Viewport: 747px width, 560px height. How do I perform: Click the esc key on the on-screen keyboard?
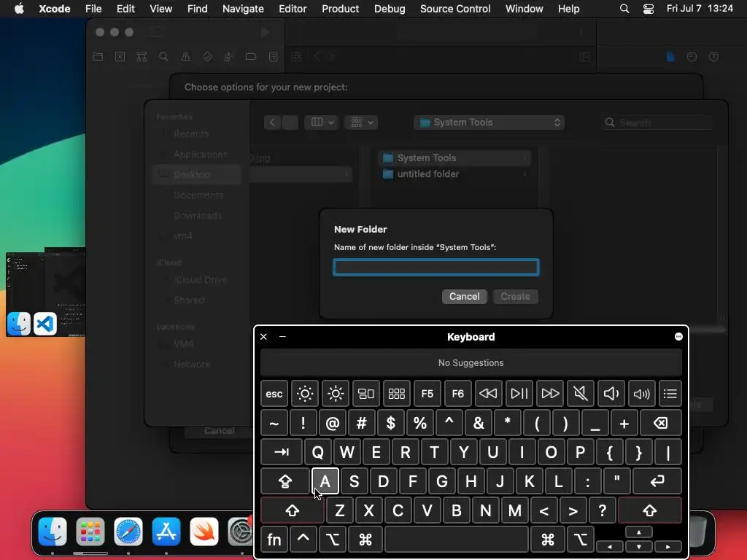point(274,394)
